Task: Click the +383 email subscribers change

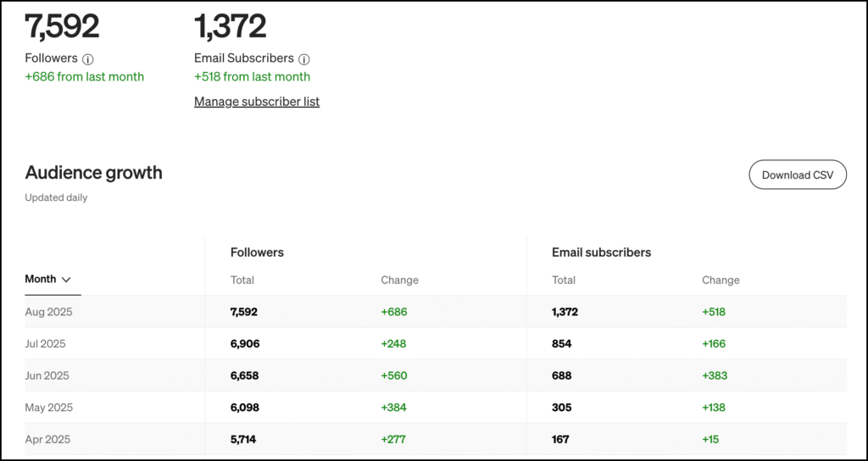Action: coord(715,375)
